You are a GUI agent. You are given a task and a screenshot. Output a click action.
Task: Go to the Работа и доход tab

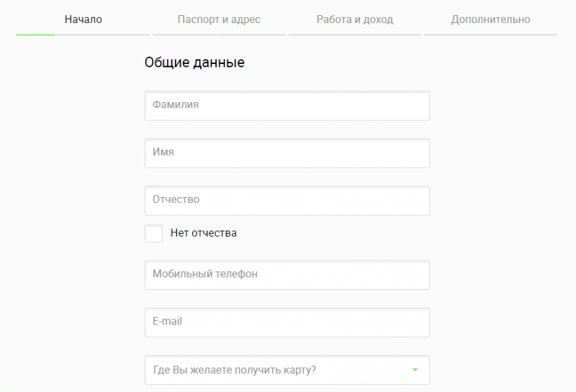tap(354, 19)
